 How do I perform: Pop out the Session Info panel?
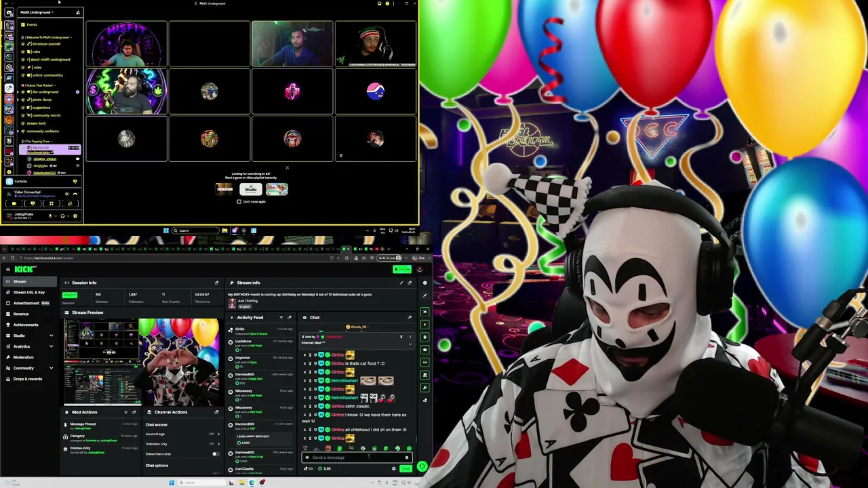tap(216, 283)
